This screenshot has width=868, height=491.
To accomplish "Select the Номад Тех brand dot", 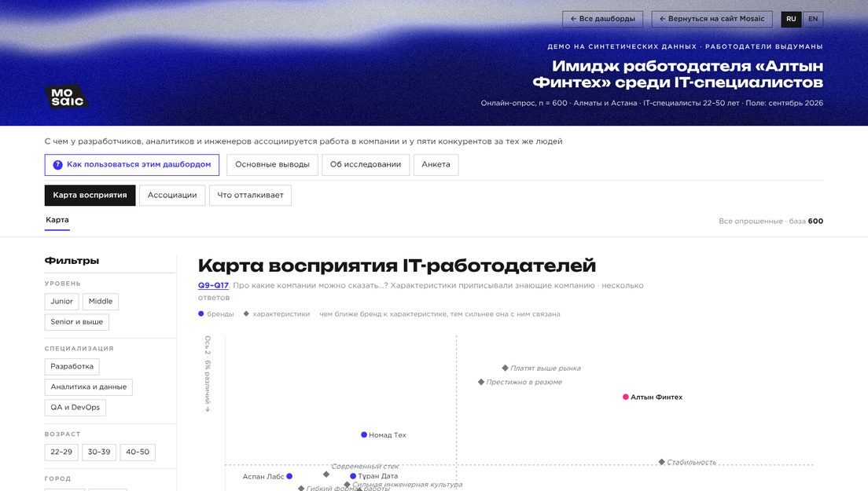I will tap(364, 434).
